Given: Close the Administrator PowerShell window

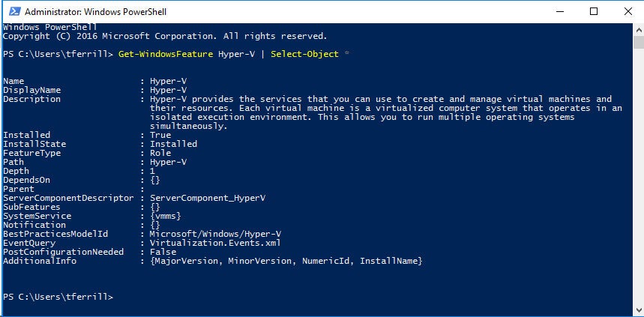Looking at the screenshot, I should 628,11.
